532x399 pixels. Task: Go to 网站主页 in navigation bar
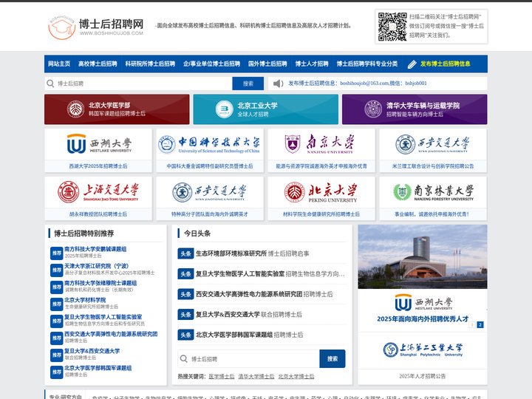pyautogui.click(x=59, y=64)
